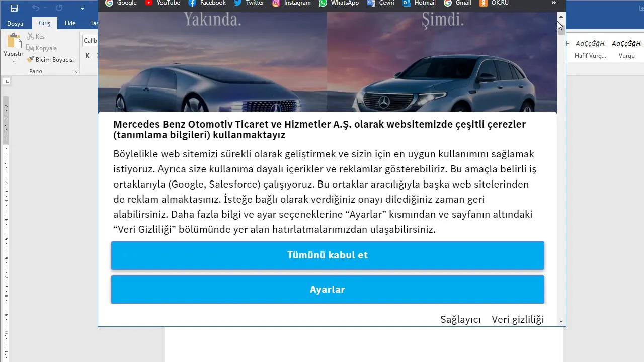The width and height of the screenshot is (644, 362).
Task: Open cookie Ayarlar button
Action: 328,290
